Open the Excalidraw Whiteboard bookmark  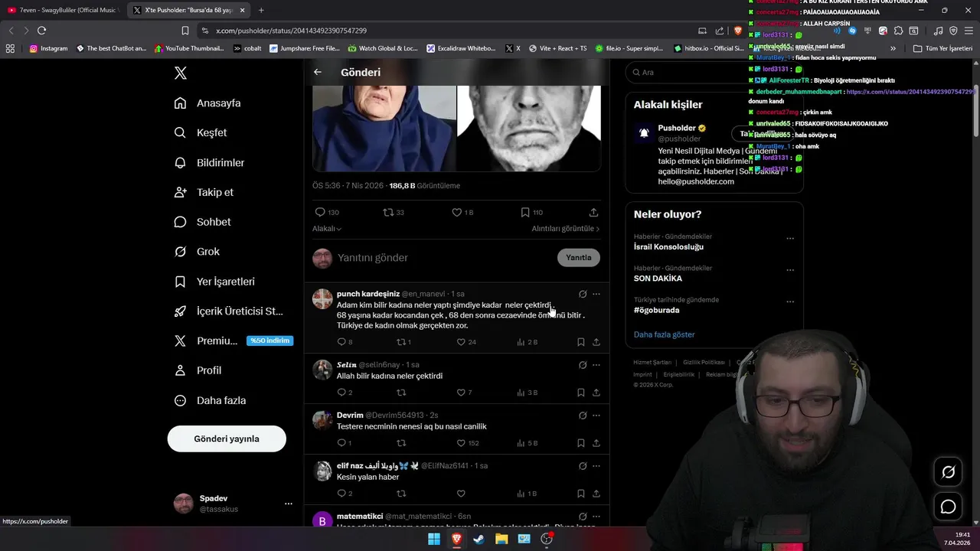(x=461, y=48)
